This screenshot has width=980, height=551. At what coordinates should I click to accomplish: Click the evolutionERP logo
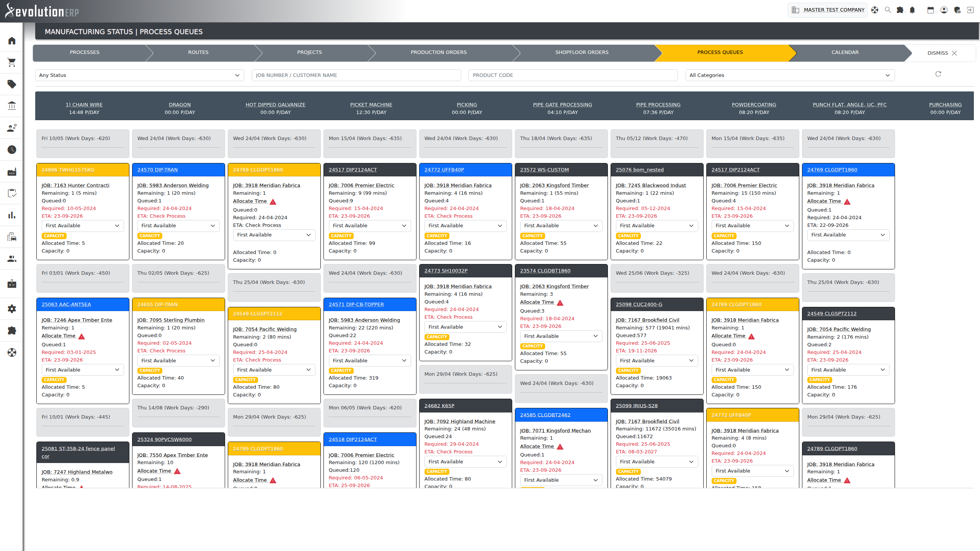tap(42, 11)
